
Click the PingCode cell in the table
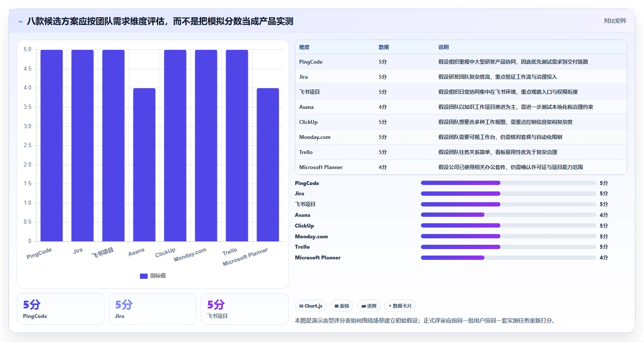point(311,62)
